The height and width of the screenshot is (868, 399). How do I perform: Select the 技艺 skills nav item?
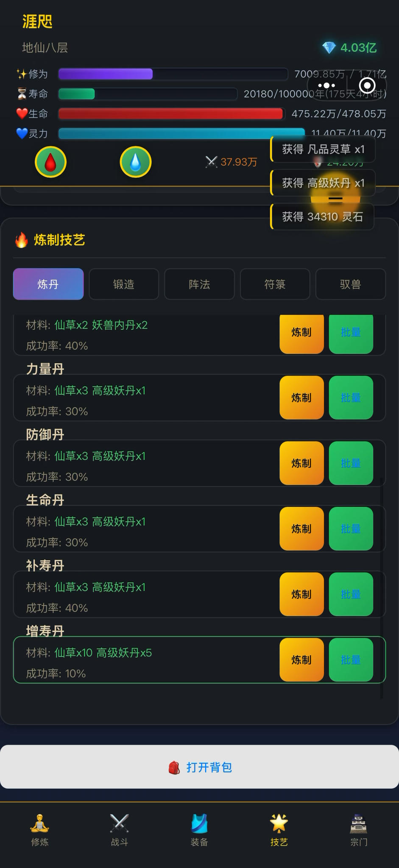tap(279, 830)
